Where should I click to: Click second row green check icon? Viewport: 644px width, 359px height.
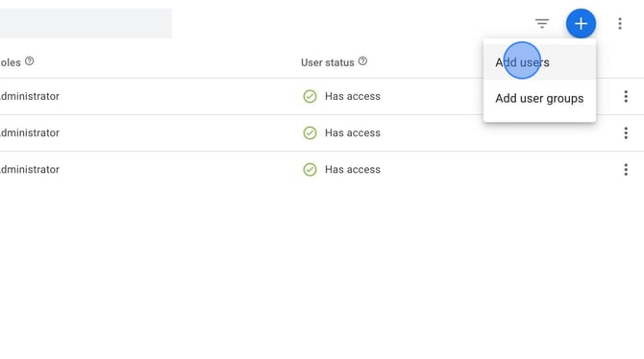click(310, 132)
